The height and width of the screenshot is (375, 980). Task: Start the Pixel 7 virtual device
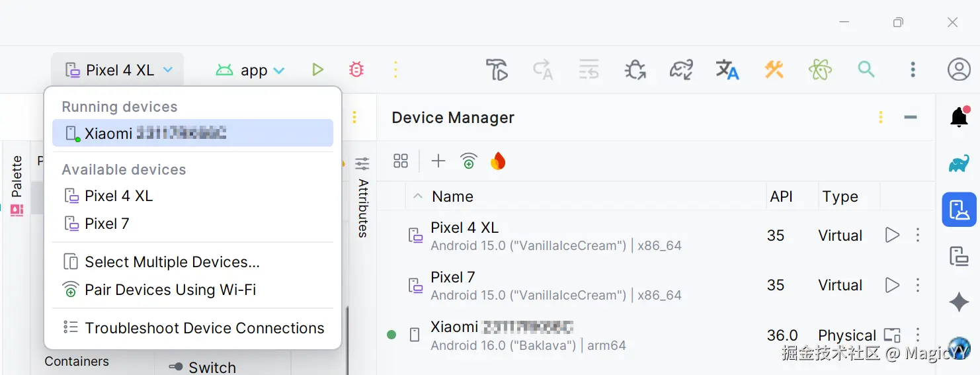tap(892, 285)
